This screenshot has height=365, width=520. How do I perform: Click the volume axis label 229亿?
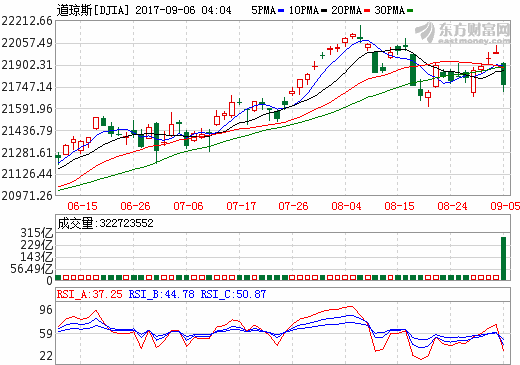pyautogui.click(x=37, y=245)
